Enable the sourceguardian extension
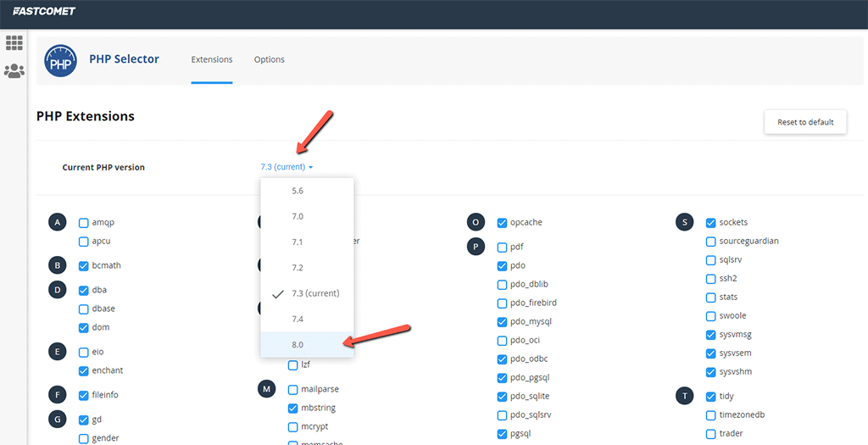The height and width of the screenshot is (445, 868). click(x=711, y=242)
